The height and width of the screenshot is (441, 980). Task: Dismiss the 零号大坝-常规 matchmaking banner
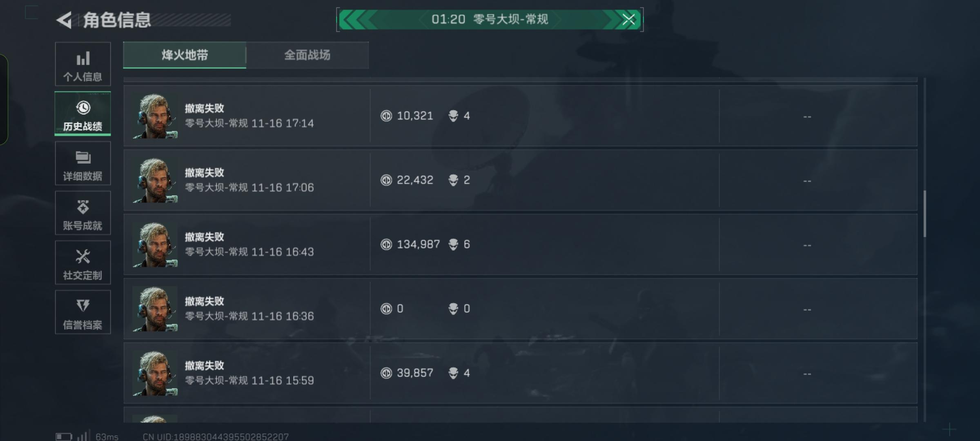628,19
